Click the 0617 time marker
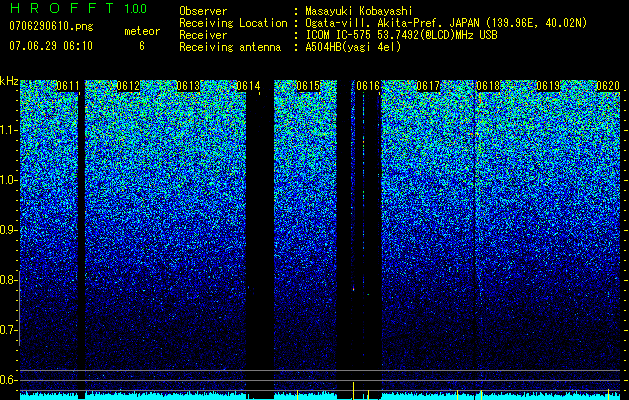Screen dimensions: 629x400 pyautogui.click(x=428, y=86)
